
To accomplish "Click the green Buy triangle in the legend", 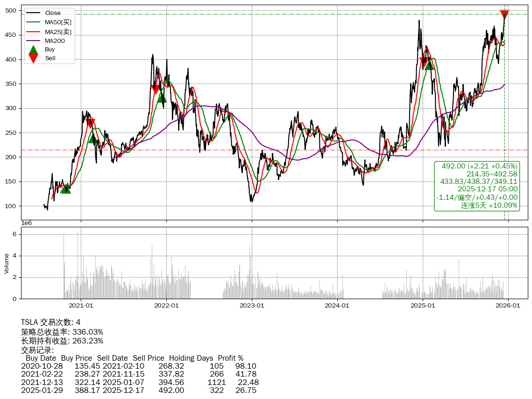I will [x=33, y=50].
